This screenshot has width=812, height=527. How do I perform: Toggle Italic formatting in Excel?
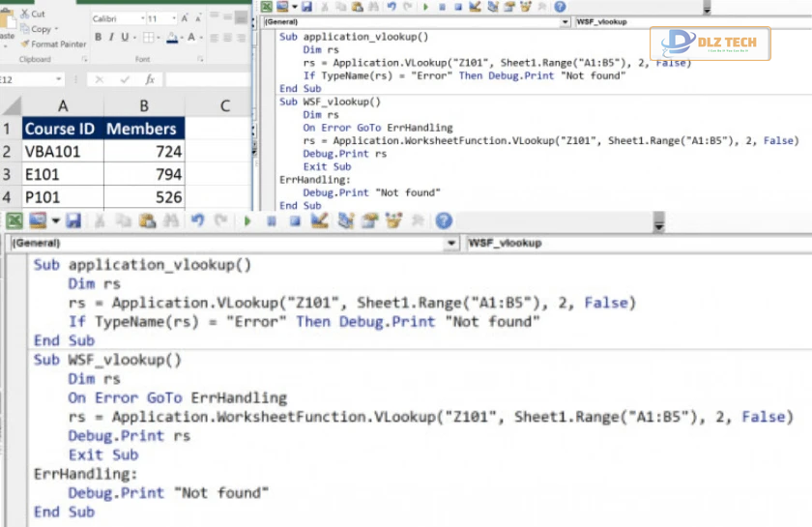[x=111, y=38]
